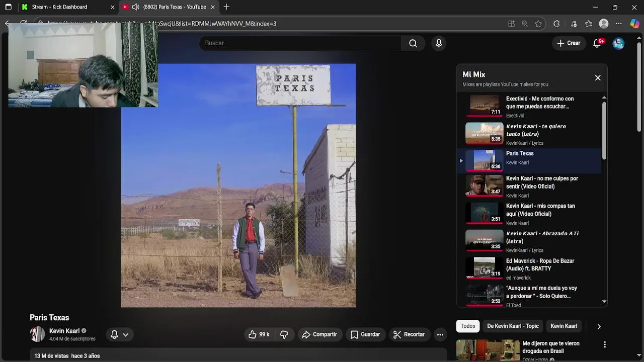This screenshot has height=362, width=644.
Task: Open the favorites list icon
Action: click(589, 24)
